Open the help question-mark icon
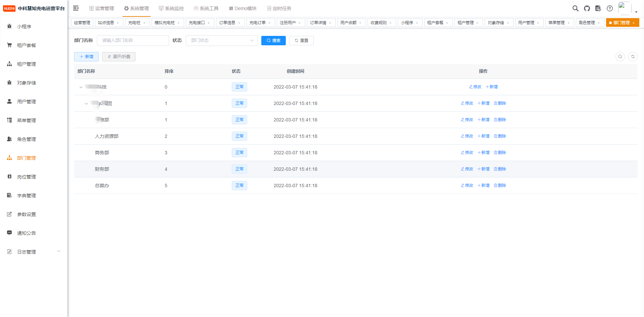The height and width of the screenshot is (317, 644). click(x=609, y=8)
